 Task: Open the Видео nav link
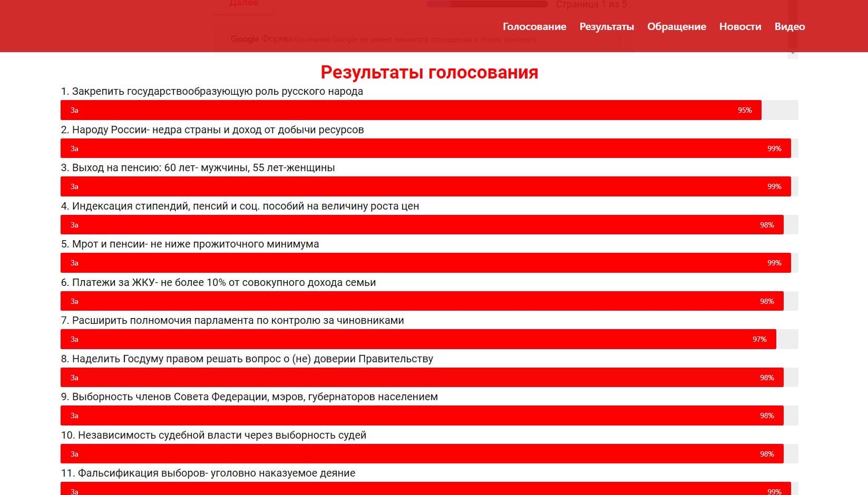(789, 26)
